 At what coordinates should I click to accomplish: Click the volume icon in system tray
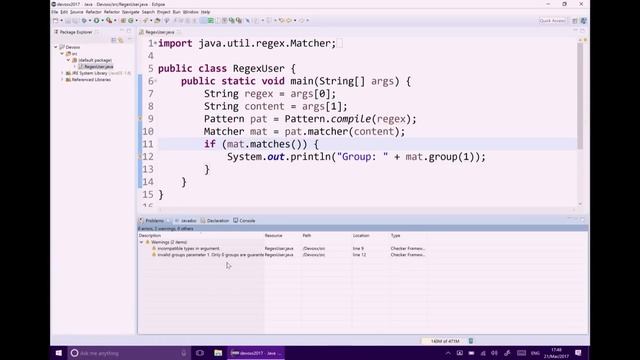click(x=494, y=353)
